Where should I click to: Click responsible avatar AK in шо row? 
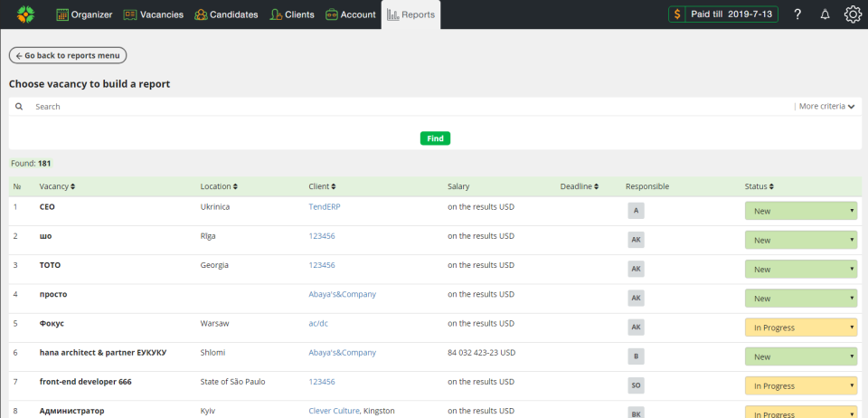tap(636, 240)
